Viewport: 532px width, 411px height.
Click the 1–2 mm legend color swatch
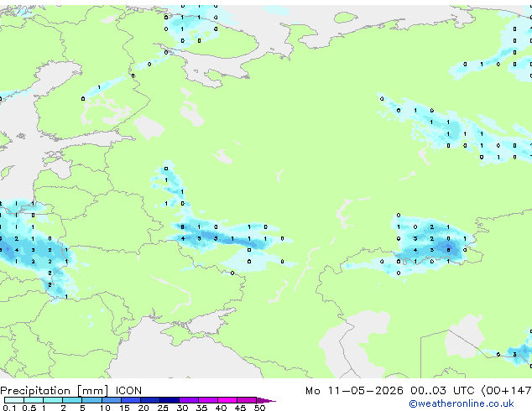click(53, 400)
